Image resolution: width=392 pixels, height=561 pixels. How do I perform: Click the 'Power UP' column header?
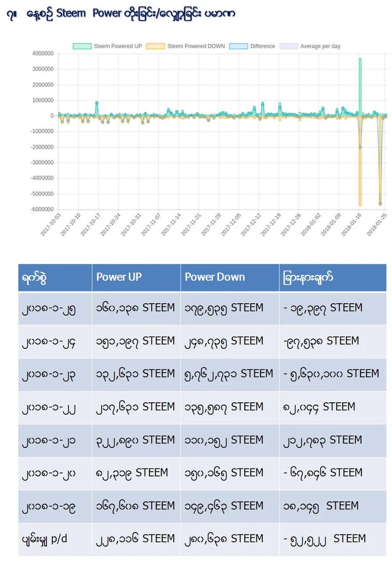(136, 278)
